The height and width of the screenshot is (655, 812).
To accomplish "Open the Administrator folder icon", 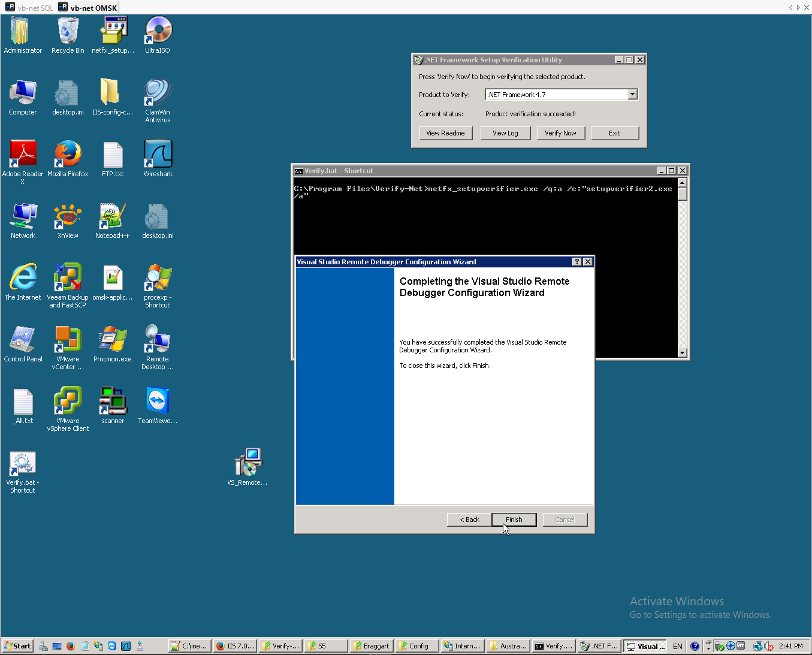I will click(x=23, y=35).
